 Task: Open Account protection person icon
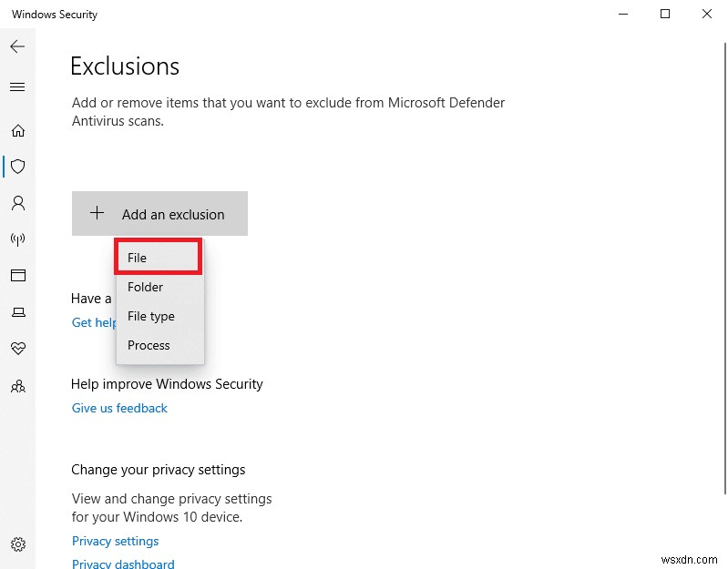[x=17, y=203]
